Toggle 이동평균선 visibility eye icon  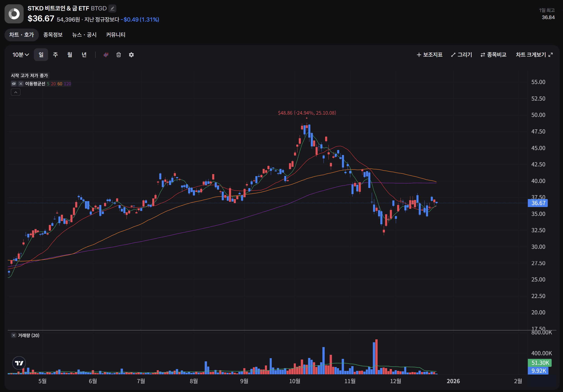click(x=14, y=84)
